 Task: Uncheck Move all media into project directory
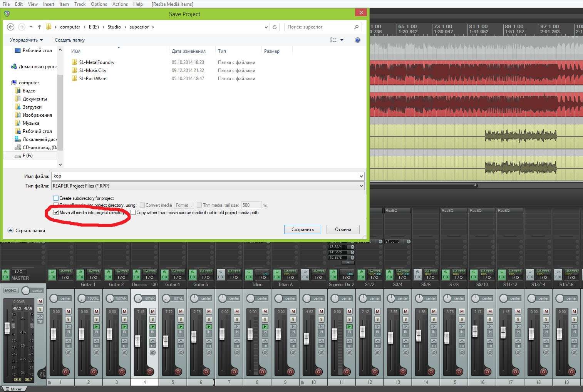click(x=56, y=213)
